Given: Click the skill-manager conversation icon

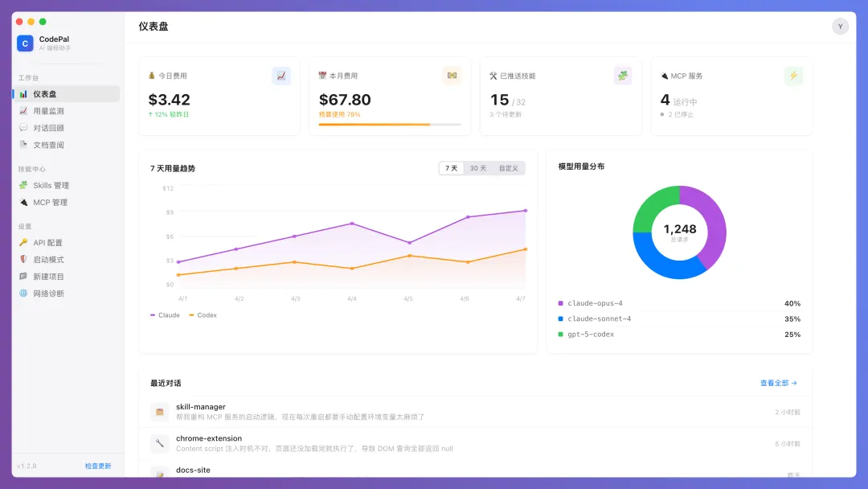Looking at the screenshot, I should [160, 412].
